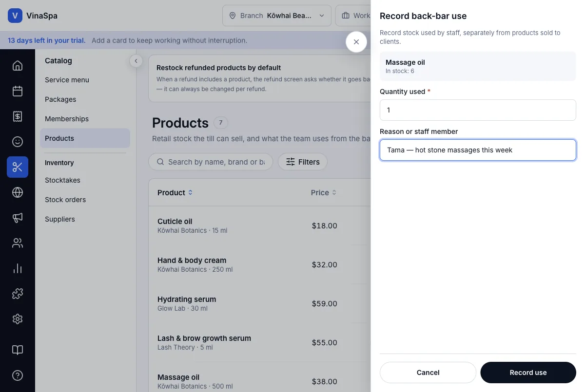The image size is (585, 392).
Task: Open the Add-ons puzzle piece icon
Action: pos(18,294)
